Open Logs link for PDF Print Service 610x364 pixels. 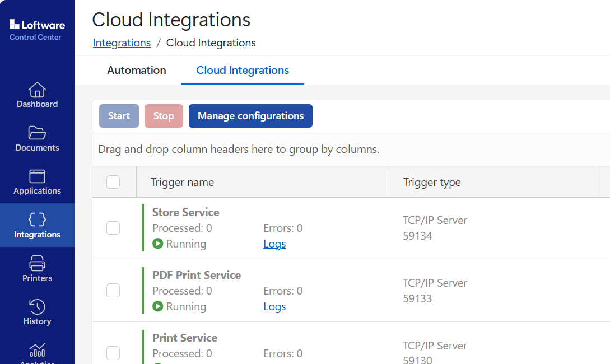pyautogui.click(x=274, y=306)
